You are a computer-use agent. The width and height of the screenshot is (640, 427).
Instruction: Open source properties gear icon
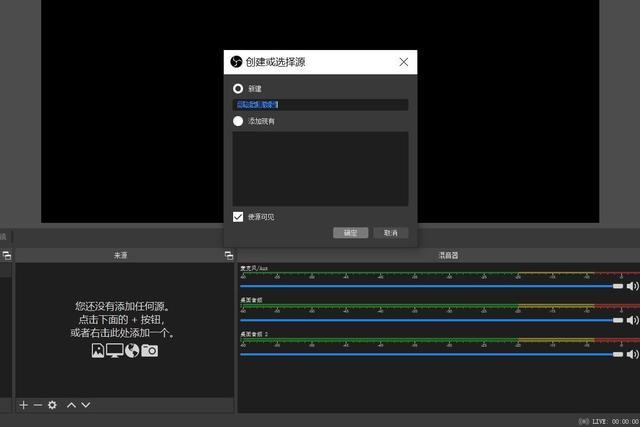53,405
